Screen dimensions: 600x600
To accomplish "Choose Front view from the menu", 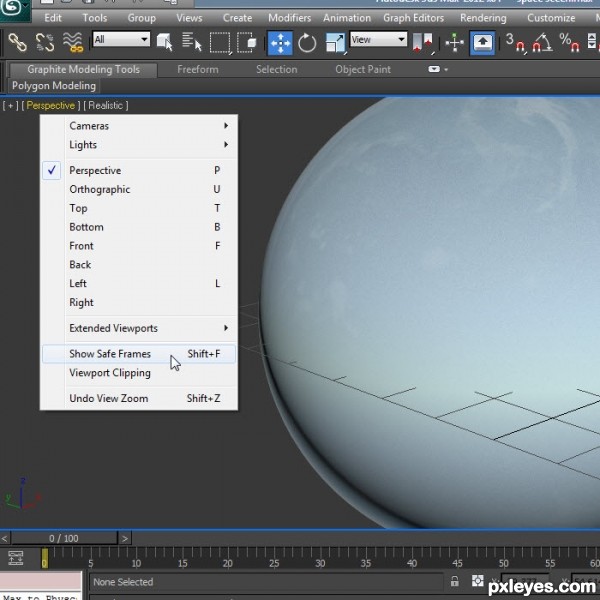I will (x=139, y=246).
